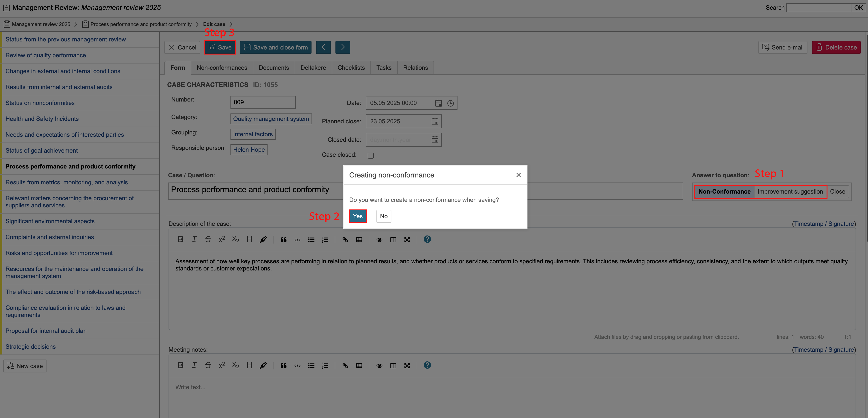Screen dimensions: 868x418
Task: Open the Grouping Internal factors selector
Action: pyautogui.click(x=252, y=134)
